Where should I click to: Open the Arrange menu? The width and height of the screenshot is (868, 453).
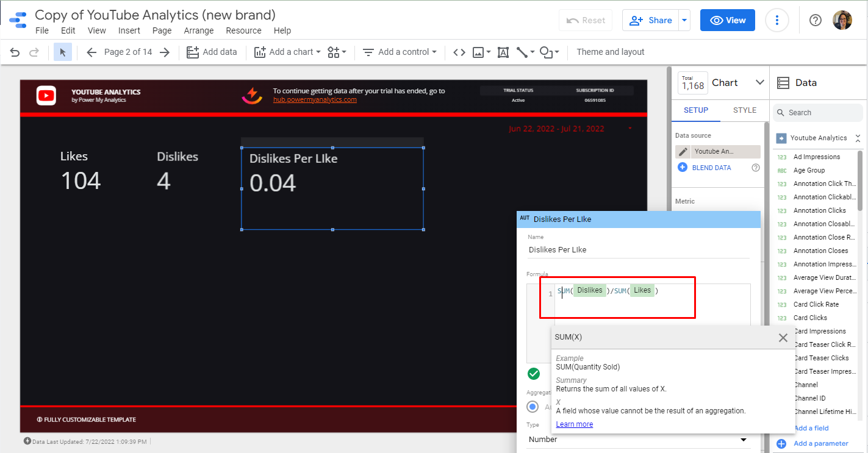pyautogui.click(x=199, y=30)
